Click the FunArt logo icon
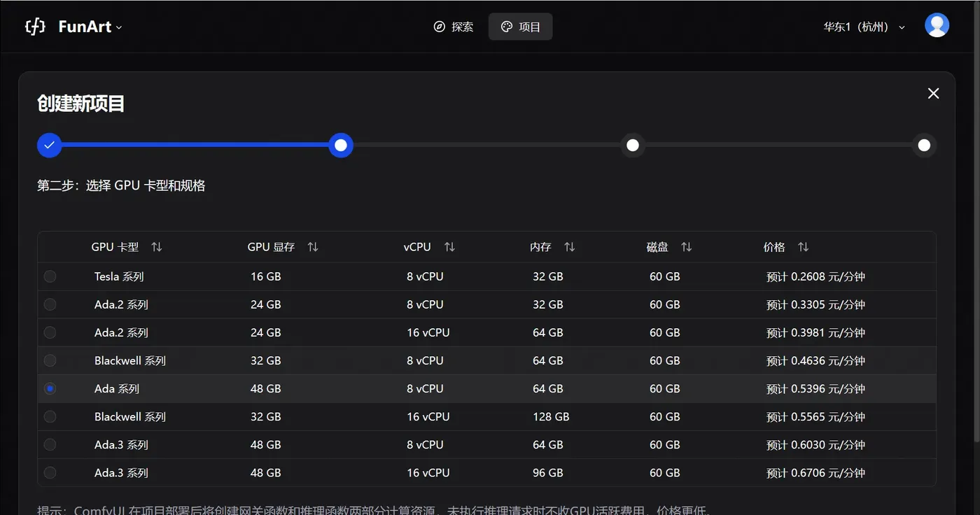 coord(35,27)
